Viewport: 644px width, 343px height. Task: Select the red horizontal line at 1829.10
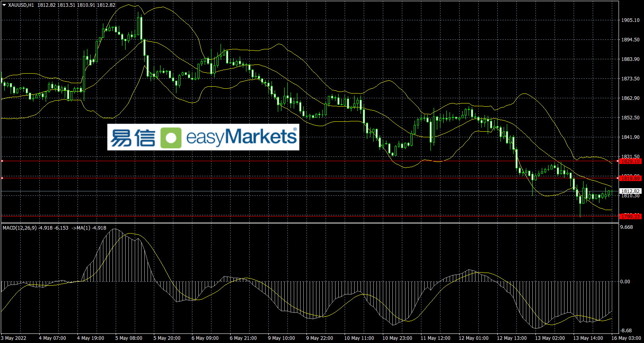tap(309, 161)
